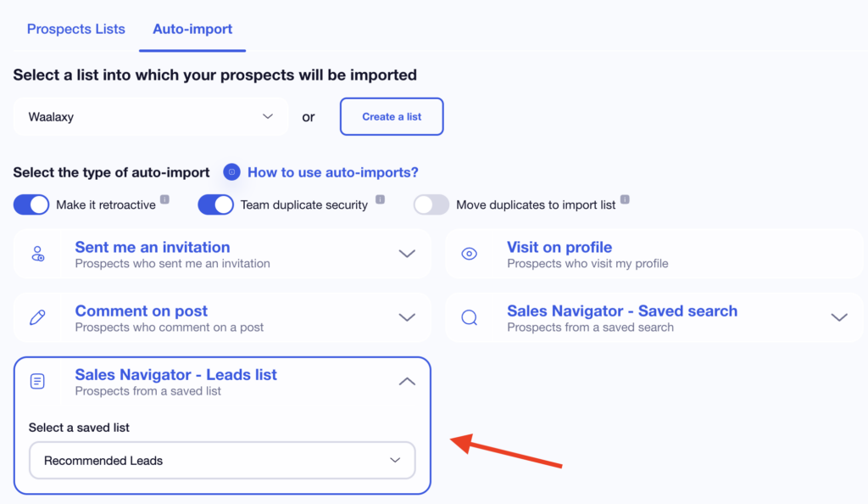Open the Recommended Leads saved list dropdown

coord(222,460)
